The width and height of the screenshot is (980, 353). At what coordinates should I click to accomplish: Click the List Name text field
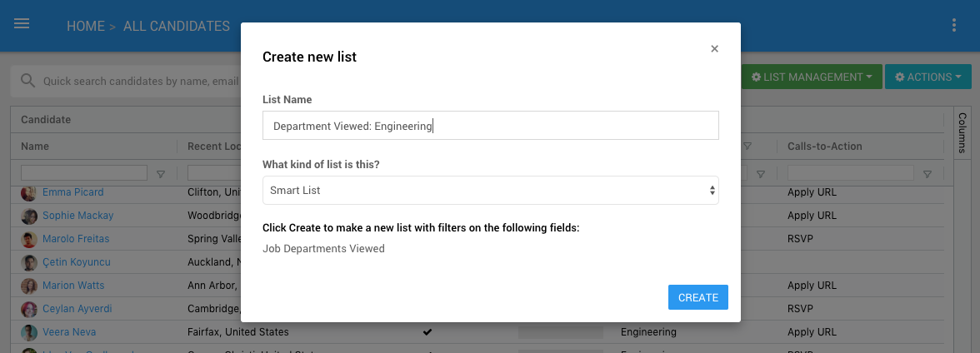pos(490,126)
